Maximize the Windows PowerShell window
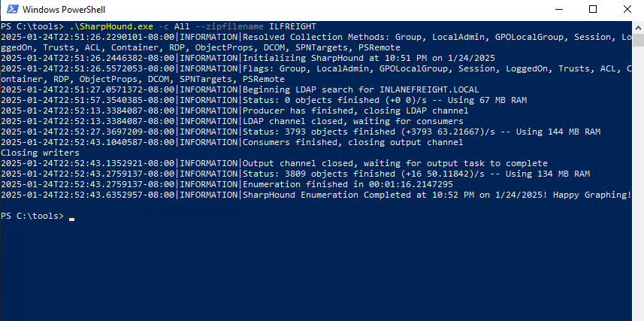Viewport: 644px width, 321px height. click(x=593, y=10)
